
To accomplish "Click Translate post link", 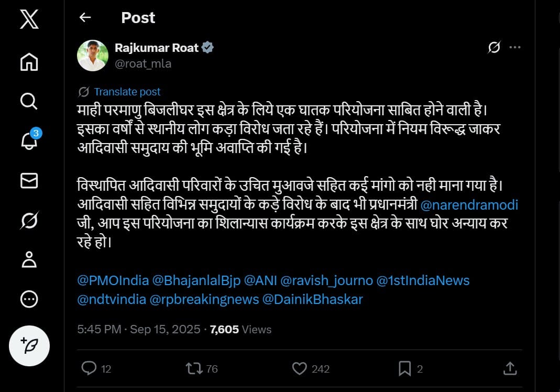I will tap(127, 92).
